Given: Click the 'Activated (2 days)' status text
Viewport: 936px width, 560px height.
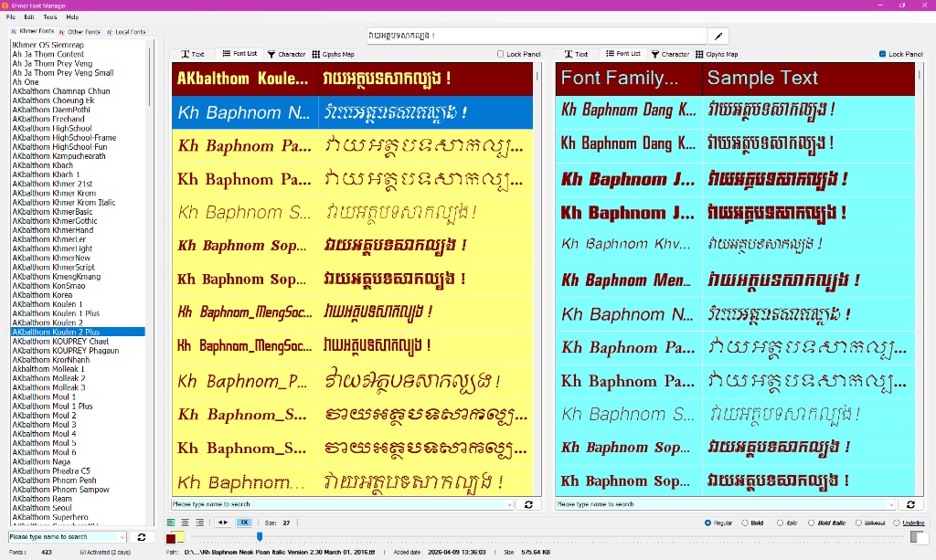Looking at the screenshot, I should coord(105,553).
